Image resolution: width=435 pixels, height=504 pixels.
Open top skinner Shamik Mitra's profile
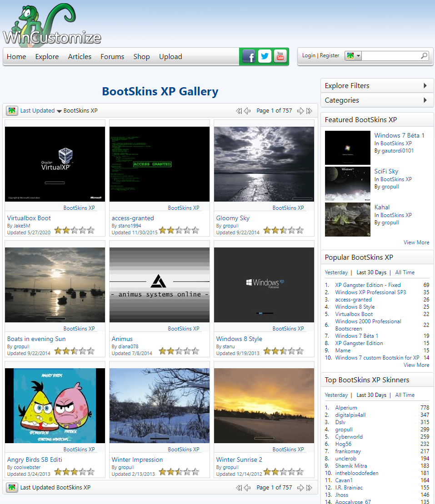(351, 466)
